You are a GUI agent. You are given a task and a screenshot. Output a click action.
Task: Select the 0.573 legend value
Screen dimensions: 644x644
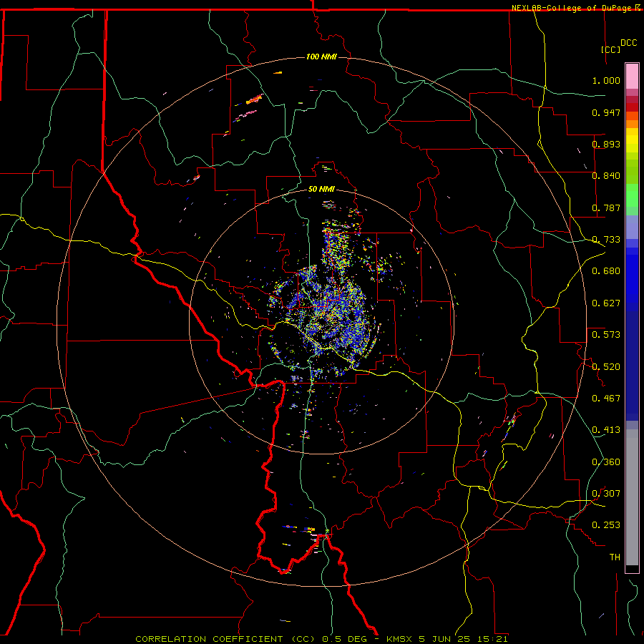point(606,335)
